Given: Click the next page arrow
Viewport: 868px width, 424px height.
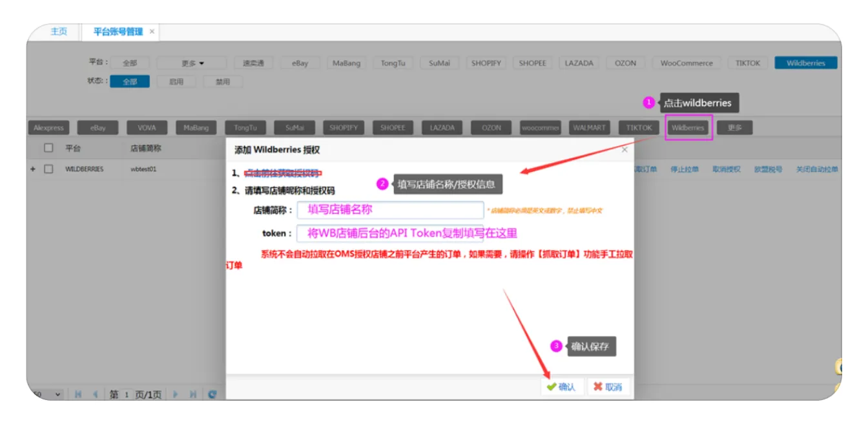Looking at the screenshot, I should (175, 394).
